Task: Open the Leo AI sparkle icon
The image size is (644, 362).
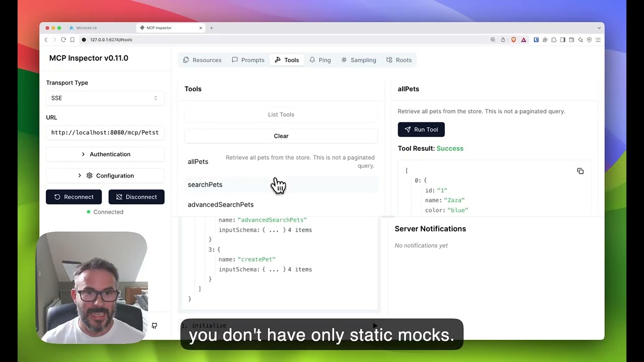Action: 580,40
